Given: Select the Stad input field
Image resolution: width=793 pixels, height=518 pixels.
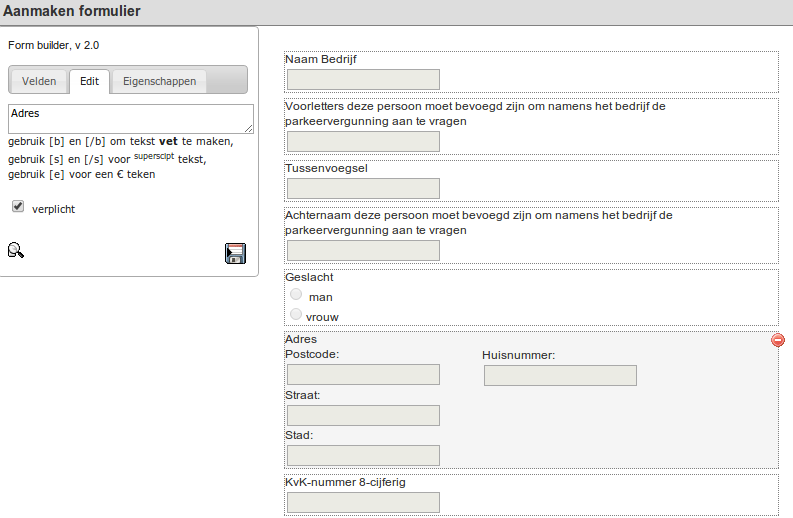Looking at the screenshot, I should [x=363, y=456].
